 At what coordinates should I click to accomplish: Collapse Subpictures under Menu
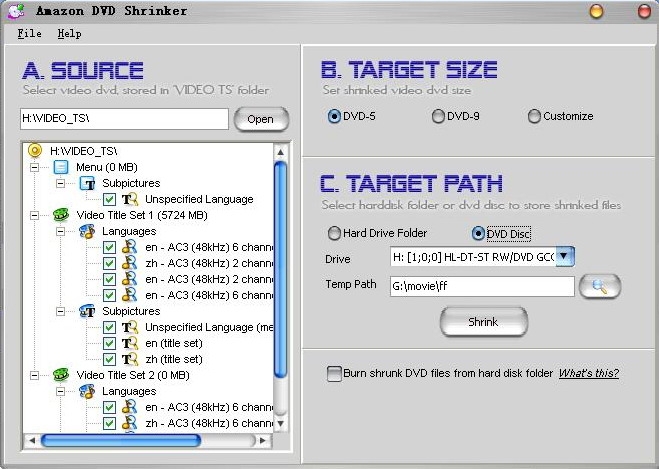pyautogui.click(x=61, y=183)
